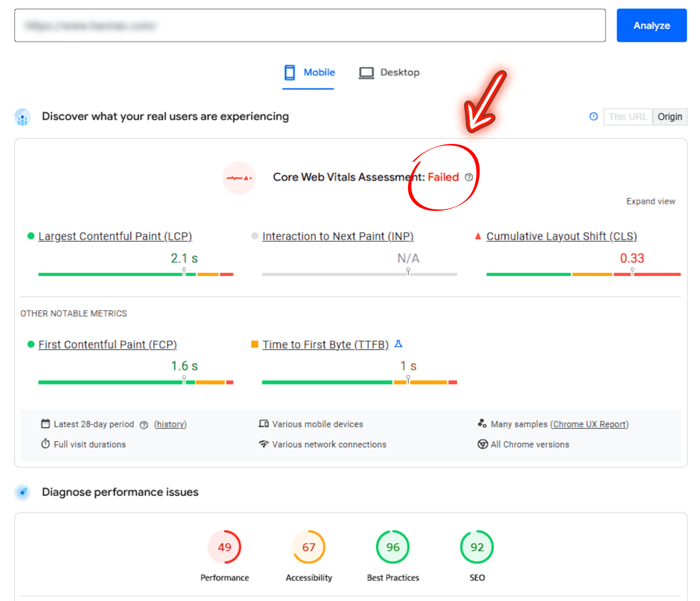700x601 pixels.
Task: Click help icon next to Failed assessment
Action: click(x=469, y=177)
